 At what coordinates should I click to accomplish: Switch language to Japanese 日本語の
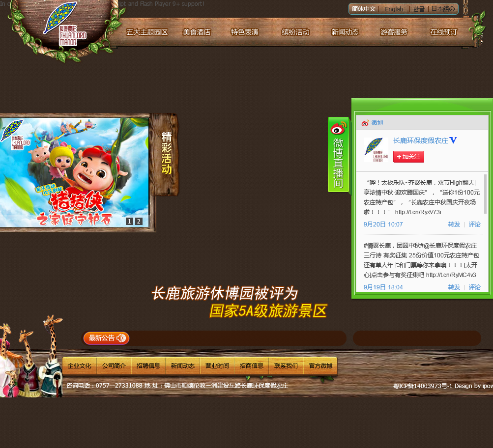click(x=443, y=9)
